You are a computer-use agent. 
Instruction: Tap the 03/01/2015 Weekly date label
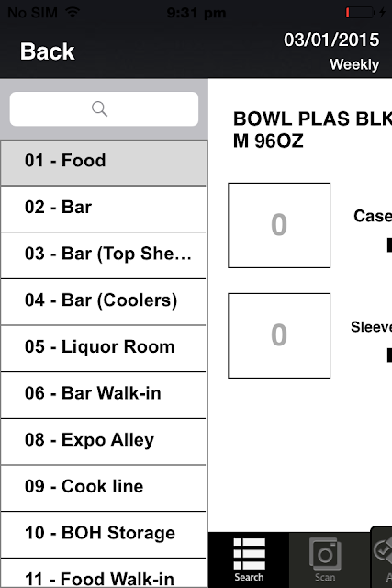[x=331, y=51]
